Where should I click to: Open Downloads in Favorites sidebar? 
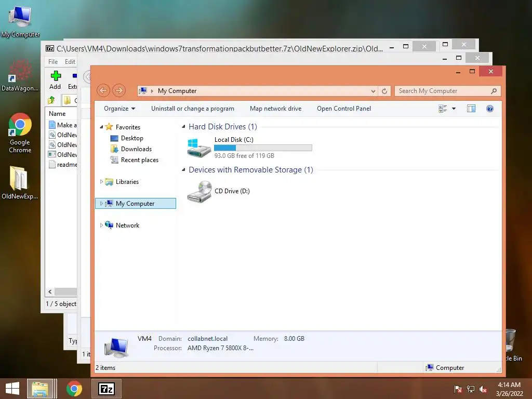131,149
